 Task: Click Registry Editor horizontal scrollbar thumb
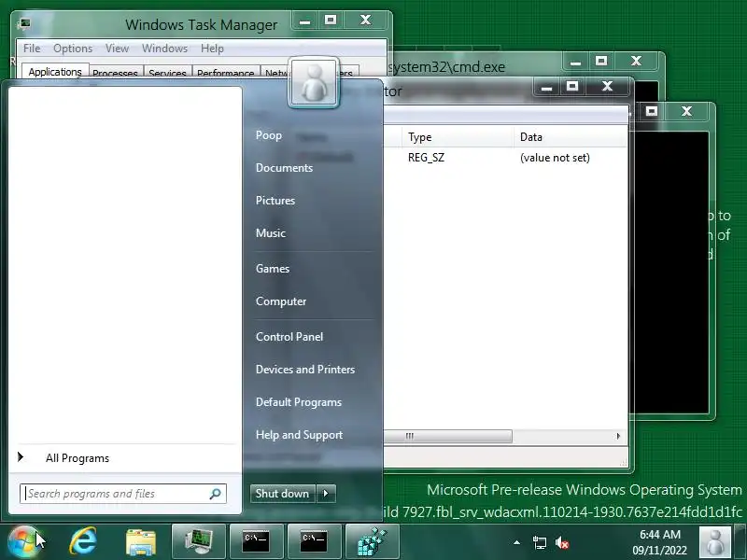448,436
